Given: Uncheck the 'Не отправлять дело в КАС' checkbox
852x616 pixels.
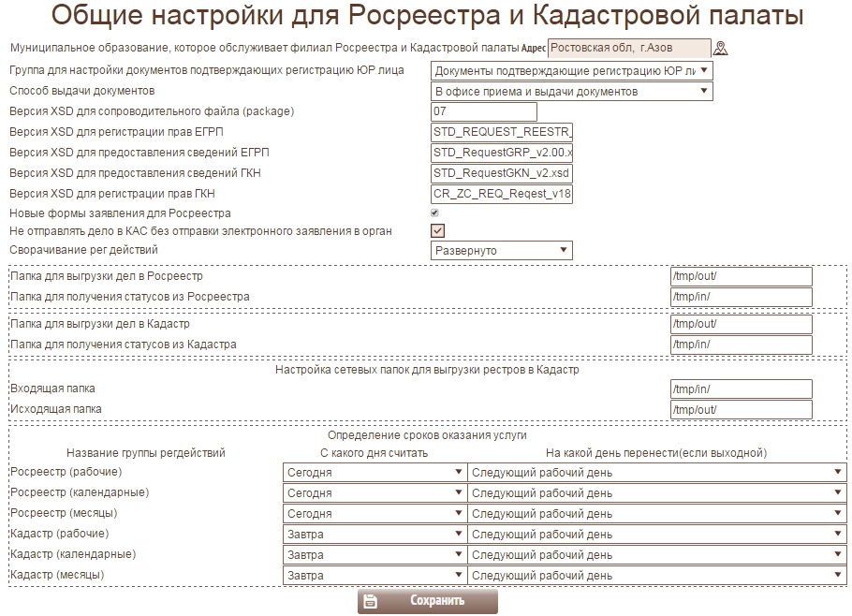Looking at the screenshot, I should 437,230.
